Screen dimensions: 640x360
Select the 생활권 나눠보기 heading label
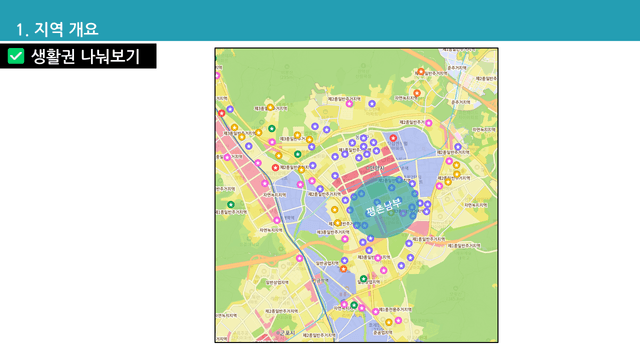pyautogui.click(x=85, y=56)
